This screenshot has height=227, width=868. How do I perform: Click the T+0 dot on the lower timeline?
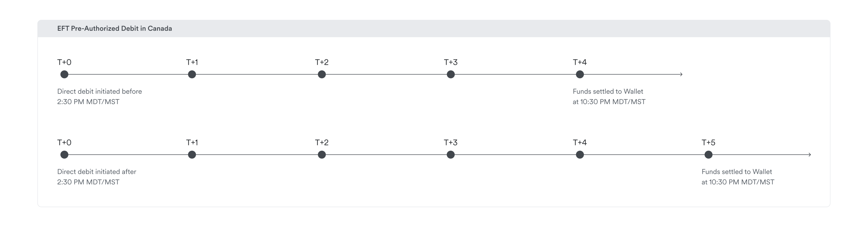coord(64,155)
